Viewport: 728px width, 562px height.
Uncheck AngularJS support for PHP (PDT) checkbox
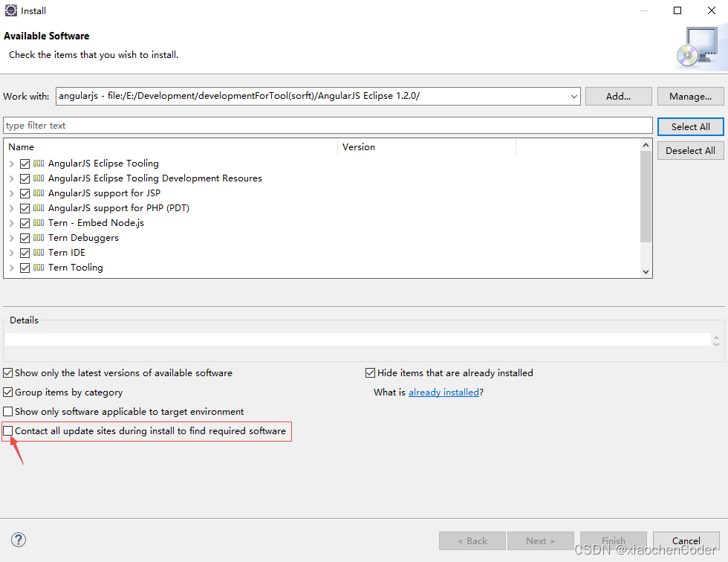point(25,209)
